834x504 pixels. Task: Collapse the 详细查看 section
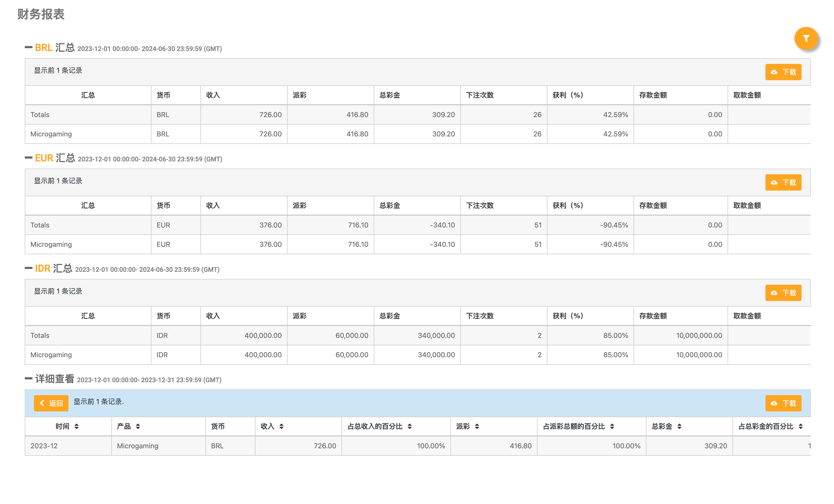click(29, 378)
